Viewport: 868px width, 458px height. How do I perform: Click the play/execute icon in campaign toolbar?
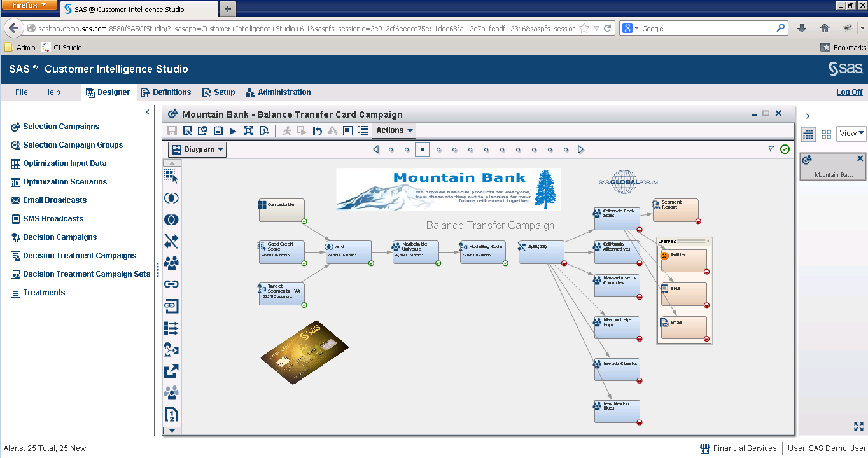click(x=233, y=130)
